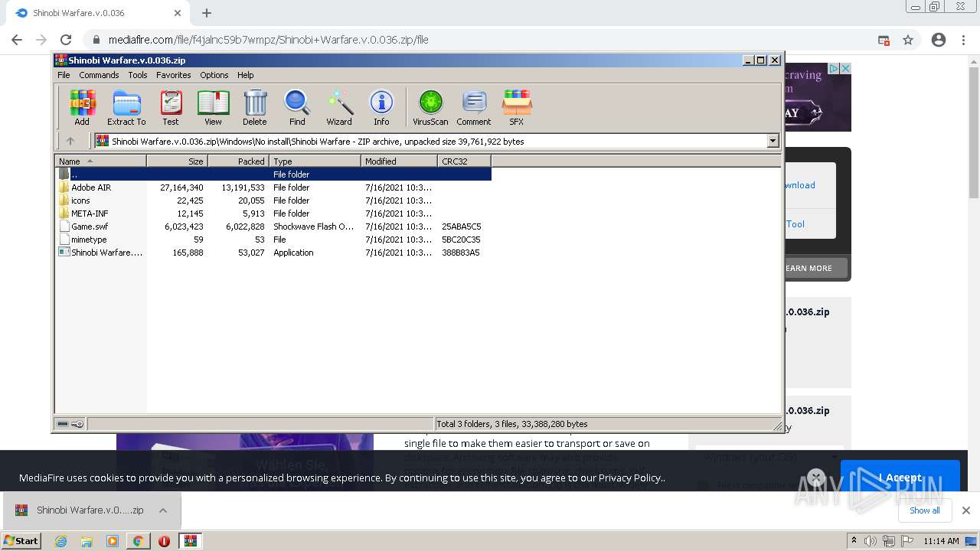980x551 pixels.
Task: Sort by CRC32 column header
Action: [464, 161]
